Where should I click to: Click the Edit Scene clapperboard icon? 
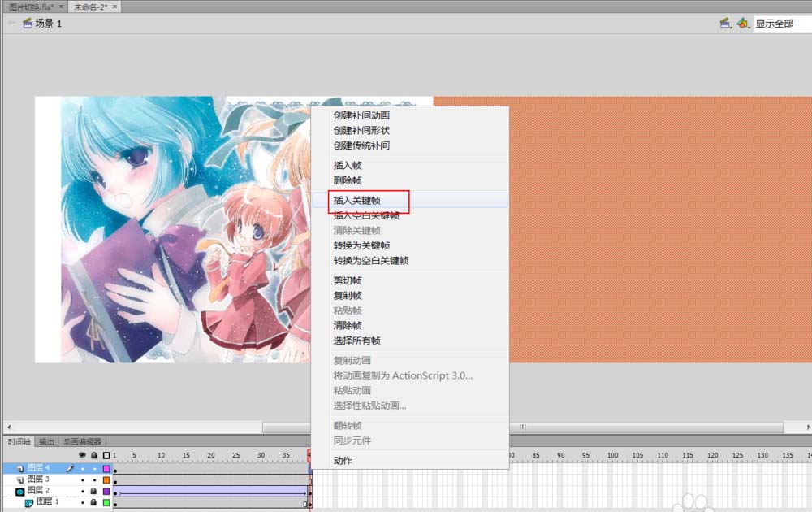725,24
